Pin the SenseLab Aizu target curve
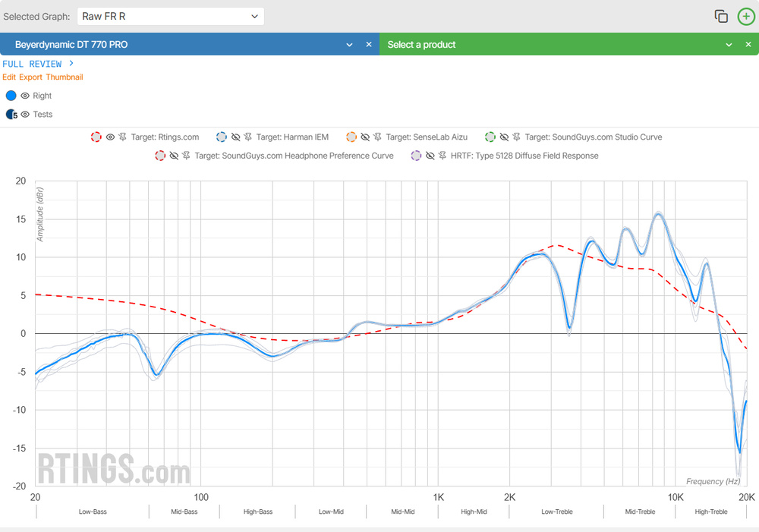This screenshot has width=759, height=532. (377, 137)
